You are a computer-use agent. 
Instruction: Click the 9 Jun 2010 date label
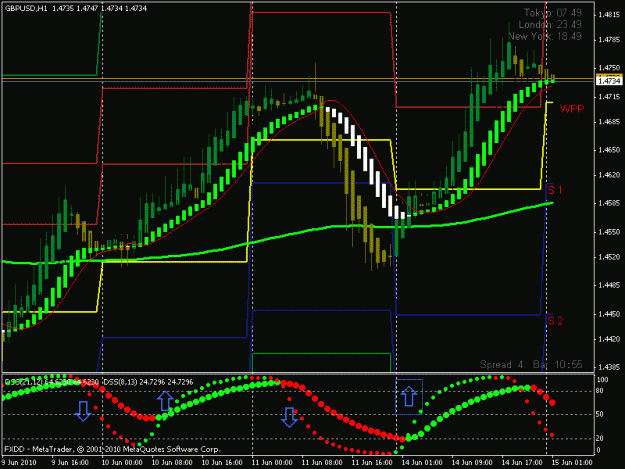click(19, 463)
